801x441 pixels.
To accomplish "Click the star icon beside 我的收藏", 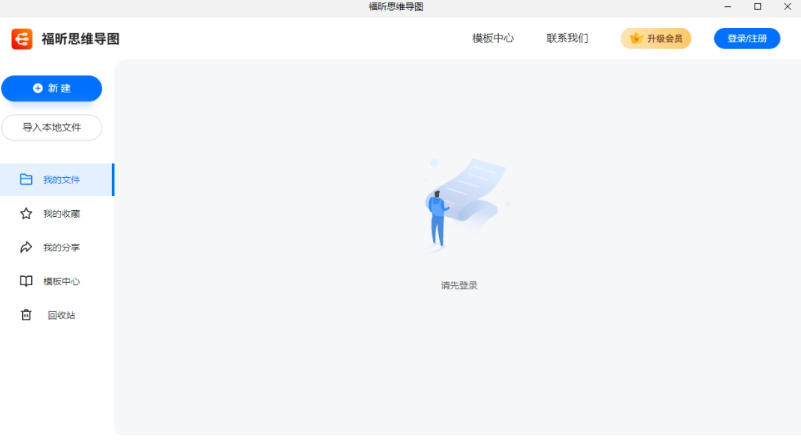I will [x=26, y=214].
